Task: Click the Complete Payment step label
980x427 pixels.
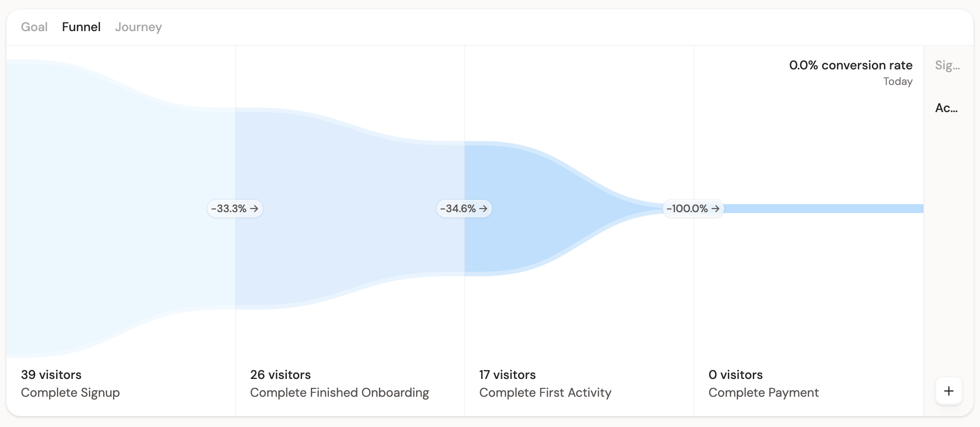Action: 763,393
